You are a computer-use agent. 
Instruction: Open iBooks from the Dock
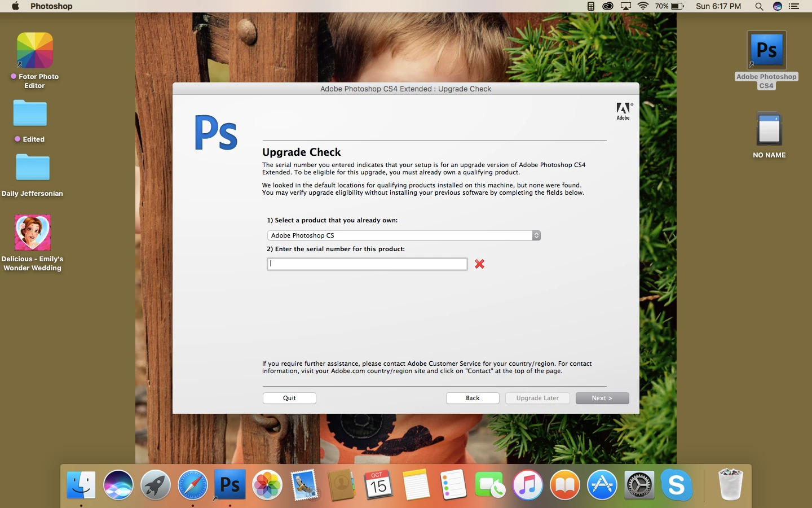pyautogui.click(x=565, y=485)
